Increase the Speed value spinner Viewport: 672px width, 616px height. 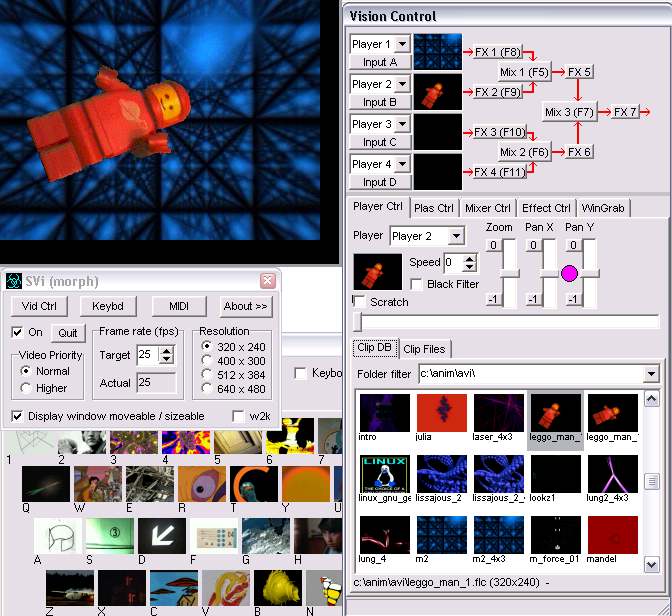(x=470, y=259)
